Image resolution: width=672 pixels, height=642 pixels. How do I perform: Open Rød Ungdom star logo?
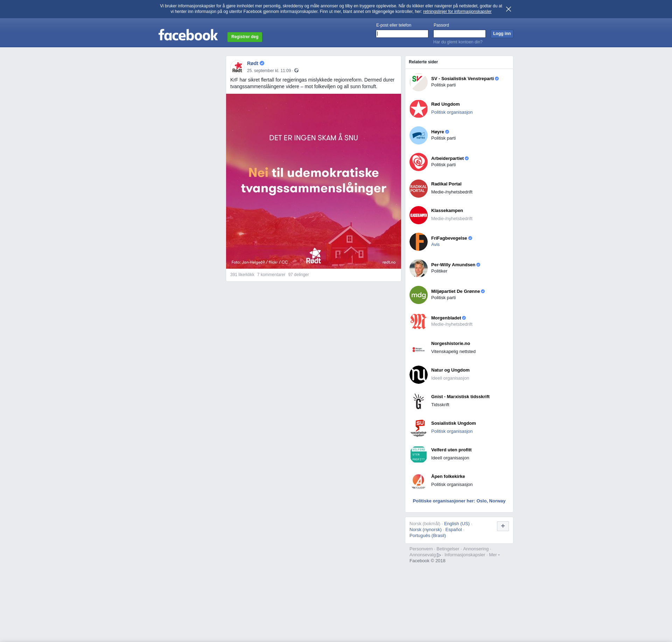point(419,109)
